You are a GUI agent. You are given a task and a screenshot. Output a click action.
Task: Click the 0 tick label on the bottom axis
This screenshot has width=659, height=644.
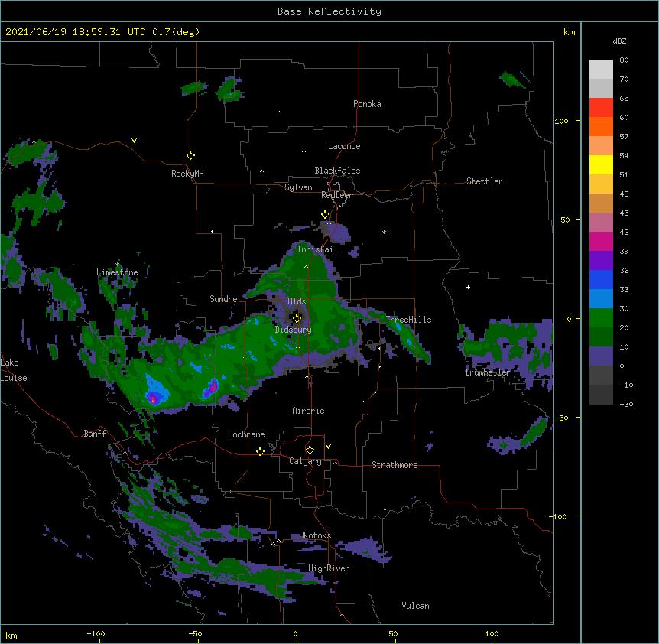[295, 634]
